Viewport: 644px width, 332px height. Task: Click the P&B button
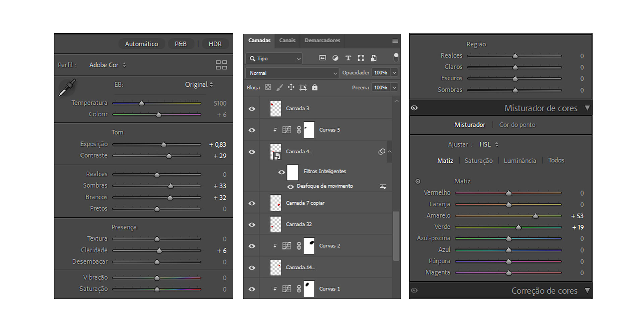[181, 44]
